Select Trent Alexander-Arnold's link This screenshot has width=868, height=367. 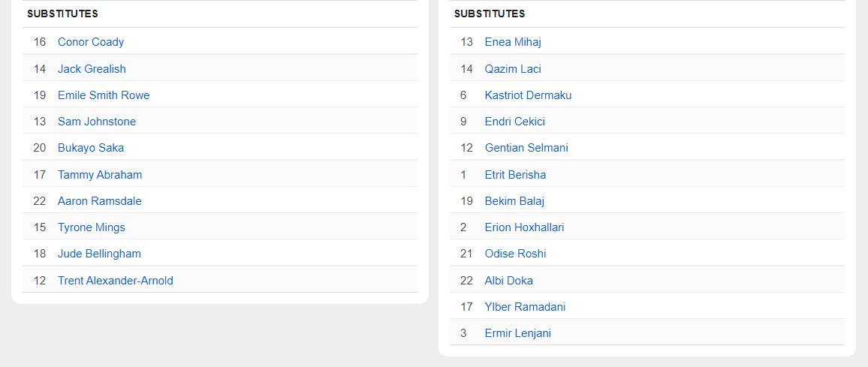point(116,281)
